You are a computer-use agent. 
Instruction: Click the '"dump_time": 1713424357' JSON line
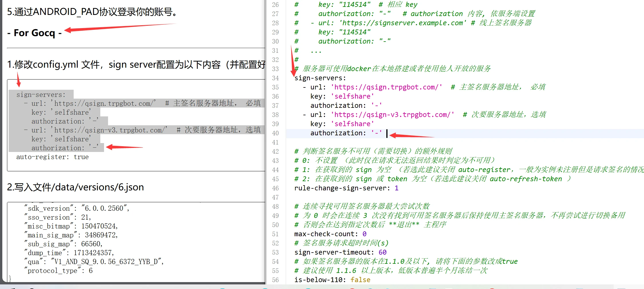coord(69,253)
